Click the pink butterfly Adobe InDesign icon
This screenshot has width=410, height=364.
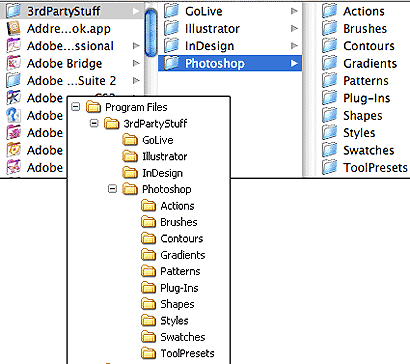point(13,167)
